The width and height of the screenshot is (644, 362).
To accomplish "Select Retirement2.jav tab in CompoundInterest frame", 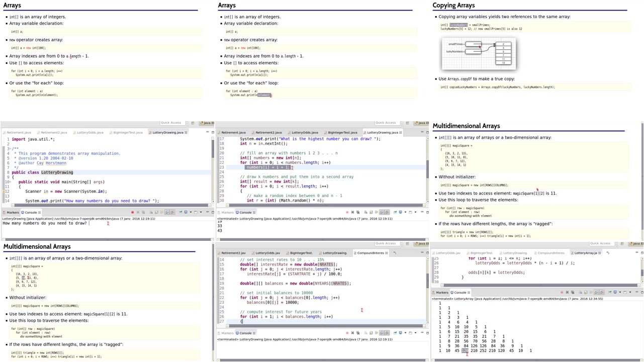I will (x=234, y=253).
